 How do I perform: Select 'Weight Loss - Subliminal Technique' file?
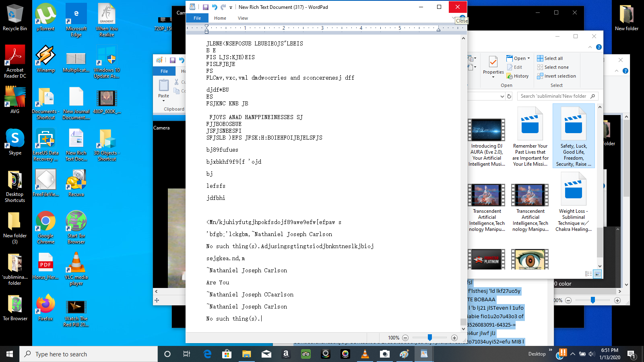[574, 202]
